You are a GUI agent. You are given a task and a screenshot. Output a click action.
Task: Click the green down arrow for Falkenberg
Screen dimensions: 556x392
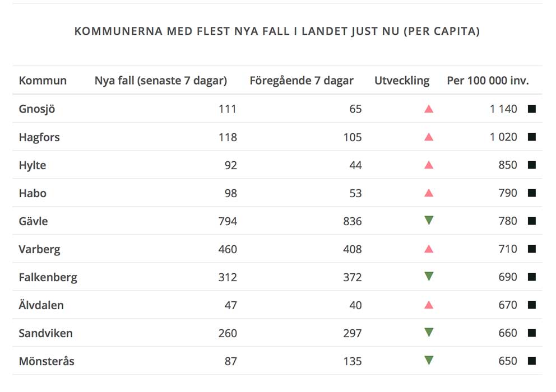[x=429, y=277]
